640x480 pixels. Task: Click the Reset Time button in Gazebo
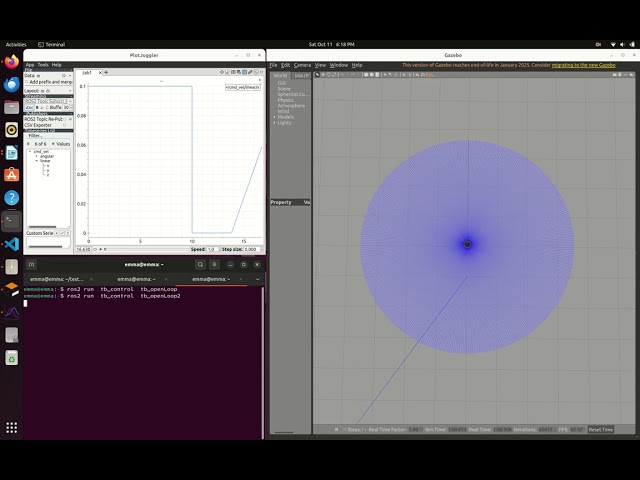pyautogui.click(x=600, y=429)
